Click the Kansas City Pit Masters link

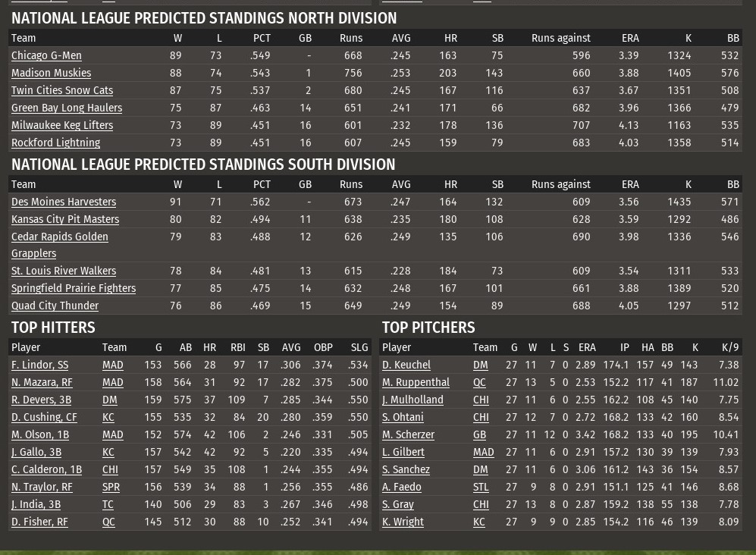tap(65, 219)
